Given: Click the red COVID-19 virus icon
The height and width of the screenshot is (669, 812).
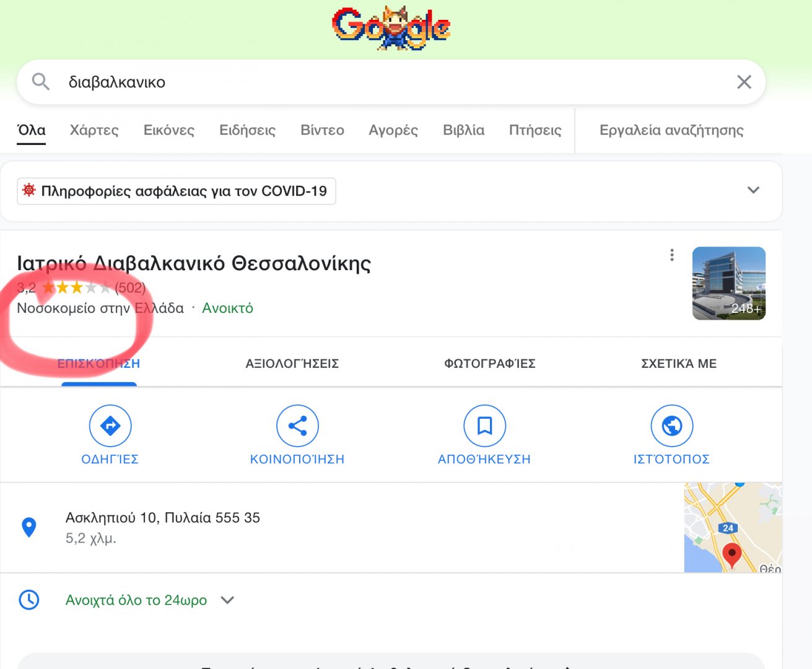Looking at the screenshot, I should click(x=29, y=190).
